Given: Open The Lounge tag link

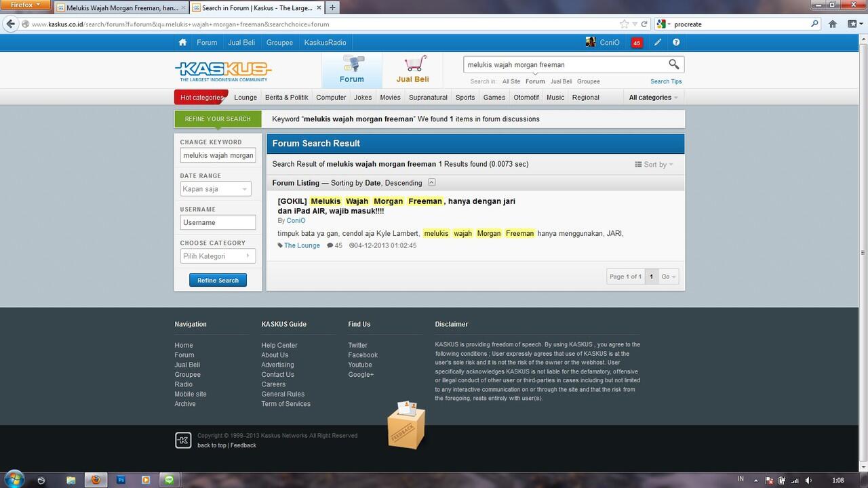Looking at the screenshot, I should 302,245.
